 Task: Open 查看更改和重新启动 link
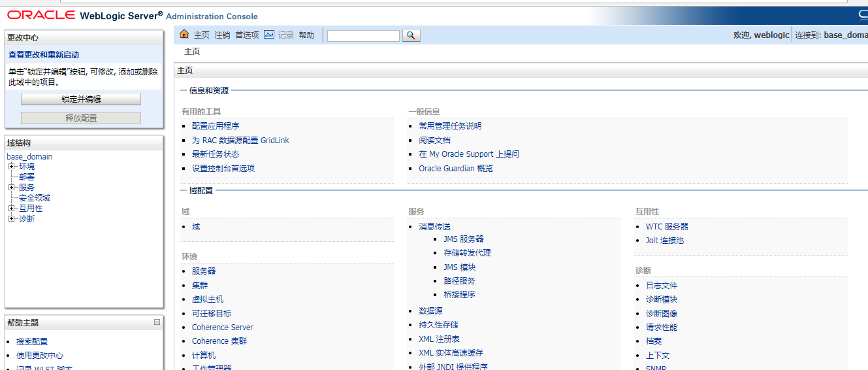[x=44, y=55]
